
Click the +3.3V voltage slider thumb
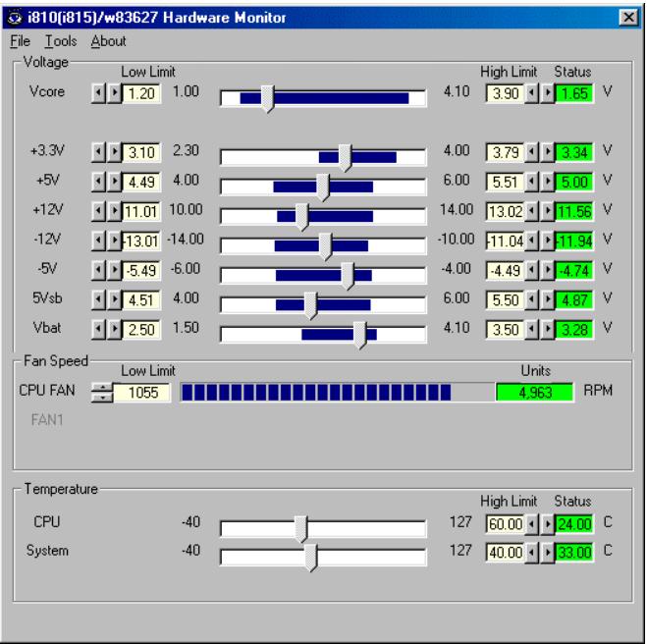point(345,158)
